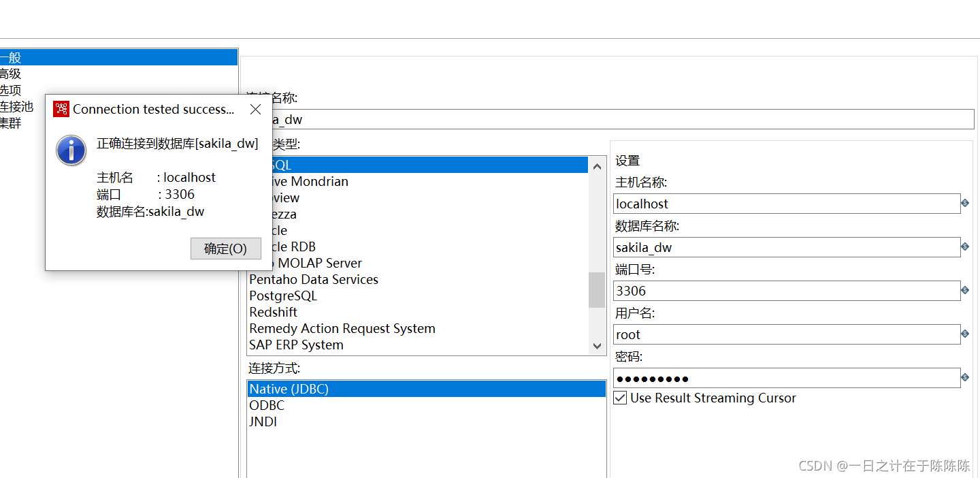This screenshot has height=478, width=980.
Task: Click the 密码 password field
Action: click(x=787, y=378)
